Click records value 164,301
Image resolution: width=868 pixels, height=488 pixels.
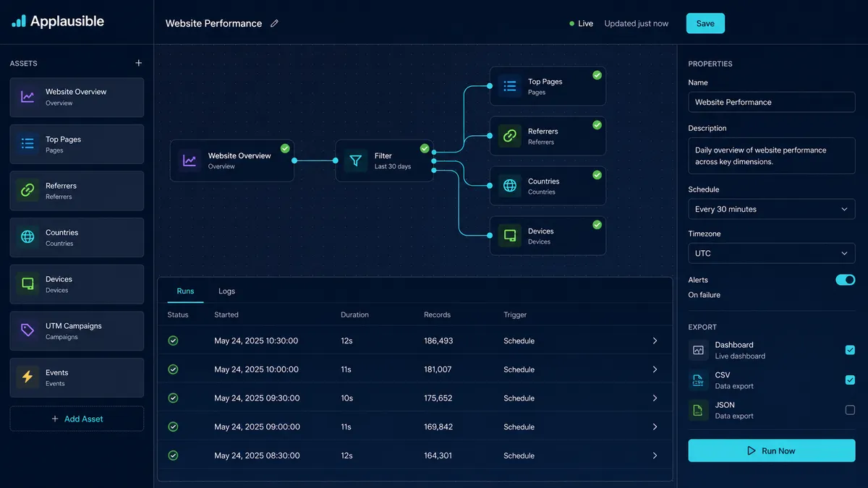tap(438, 455)
